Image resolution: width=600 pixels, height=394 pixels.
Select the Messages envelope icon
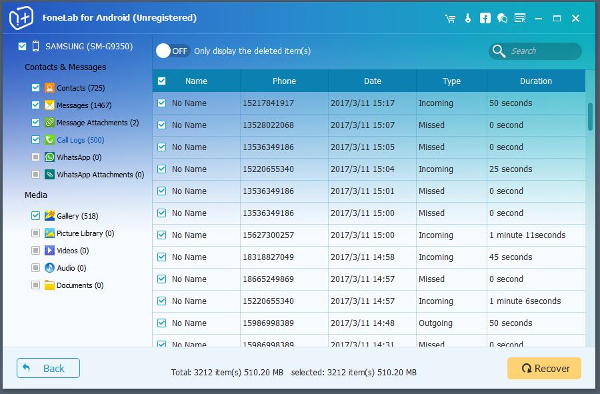click(49, 105)
